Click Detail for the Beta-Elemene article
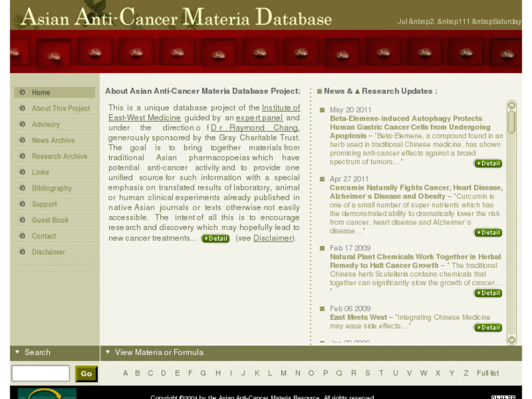Screen dimensions: 532x399 [488, 163]
